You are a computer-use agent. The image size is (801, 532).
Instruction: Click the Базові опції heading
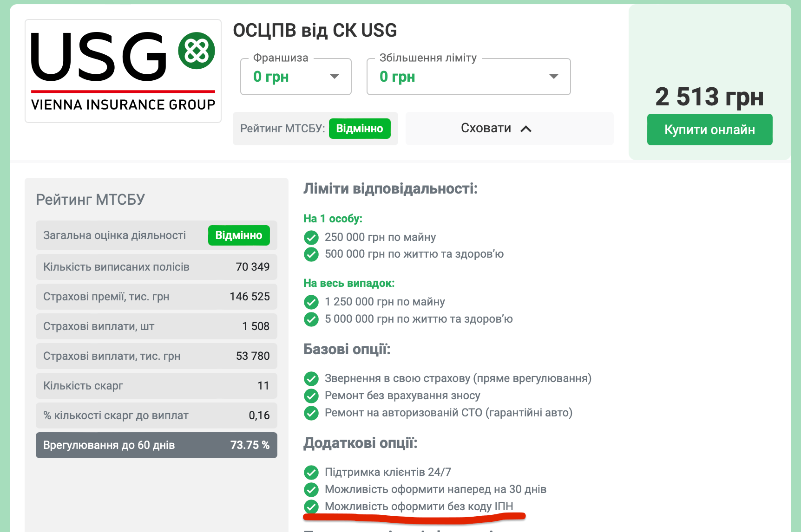pyautogui.click(x=347, y=349)
